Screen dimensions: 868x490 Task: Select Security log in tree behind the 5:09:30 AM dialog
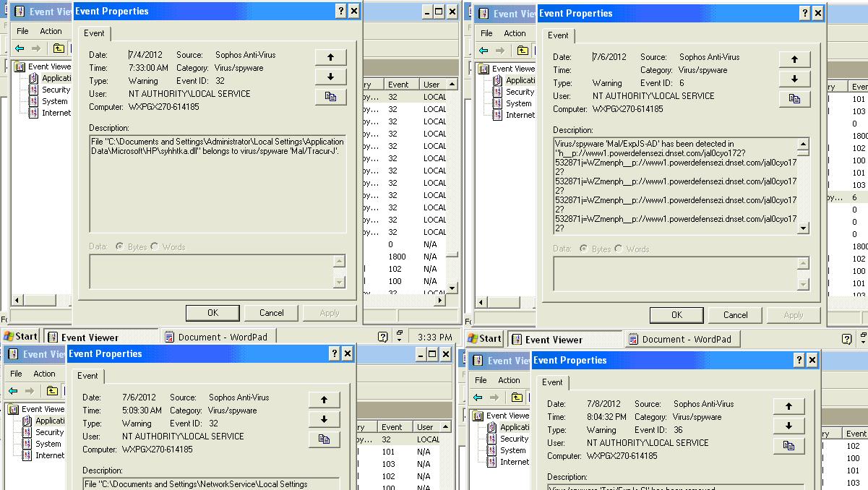tap(44, 432)
